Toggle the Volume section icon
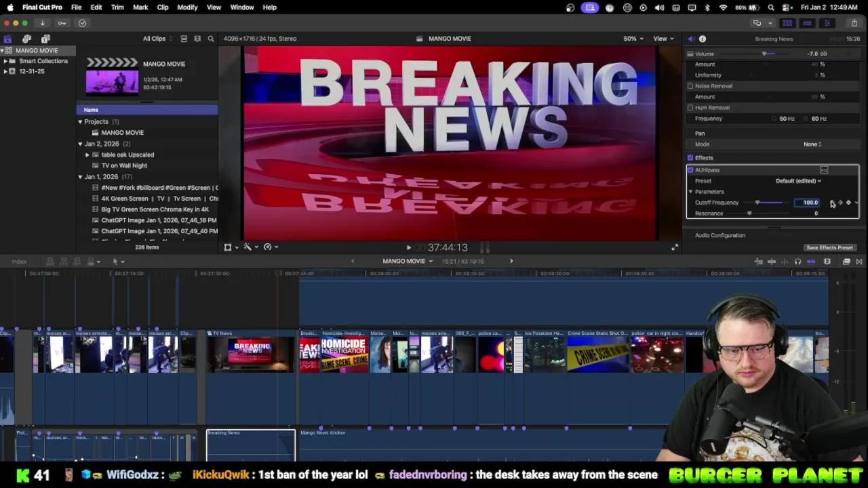The image size is (868, 488). point(690,54)
